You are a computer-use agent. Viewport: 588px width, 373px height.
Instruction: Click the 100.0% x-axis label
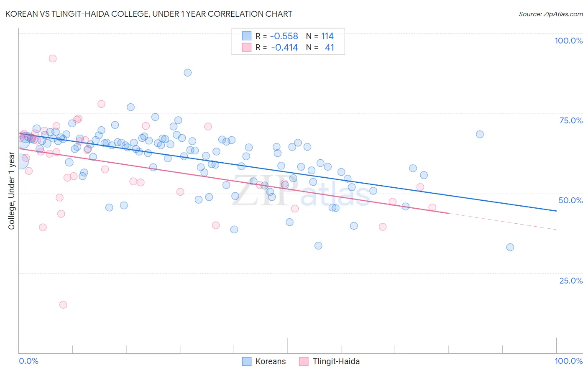[x=569, y=361]
